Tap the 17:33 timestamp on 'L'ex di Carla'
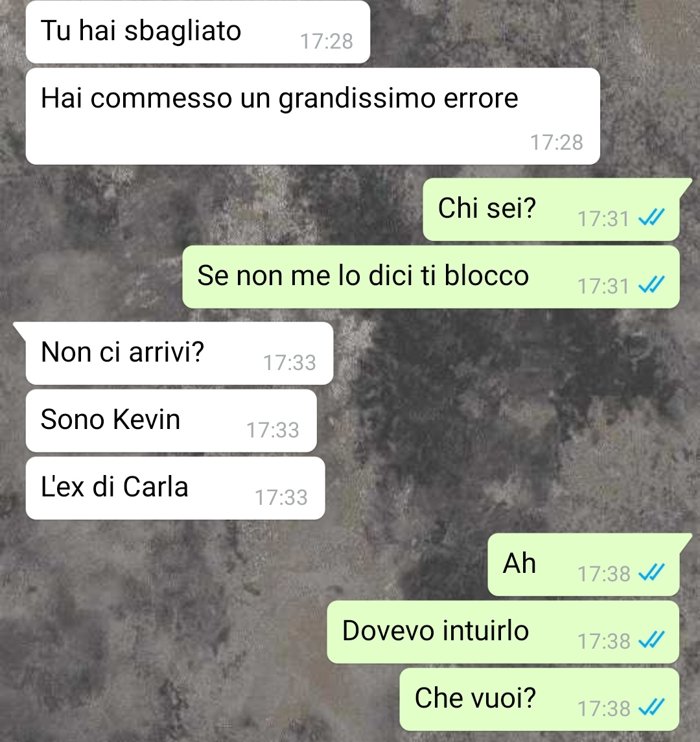 [281, 498]
